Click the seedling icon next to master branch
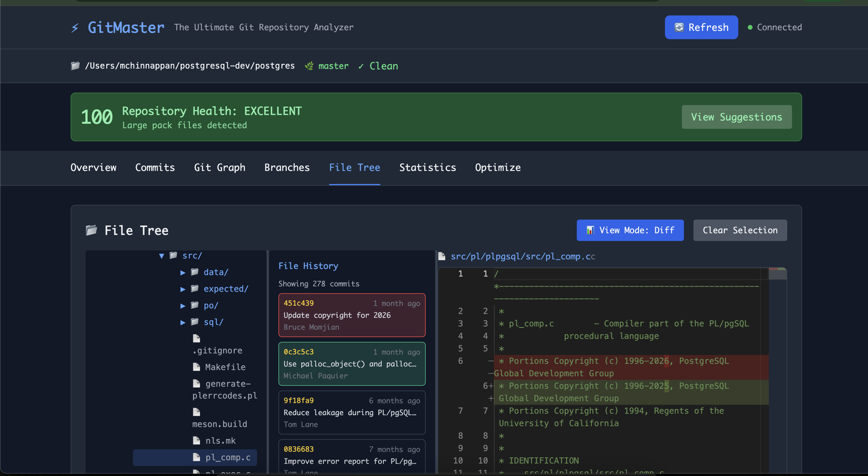The image size is (868, 476). point(309,66)
